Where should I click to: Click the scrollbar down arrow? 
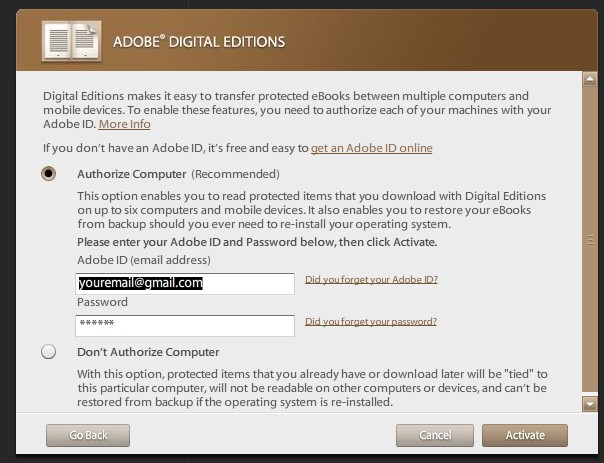tap(590, 403)
